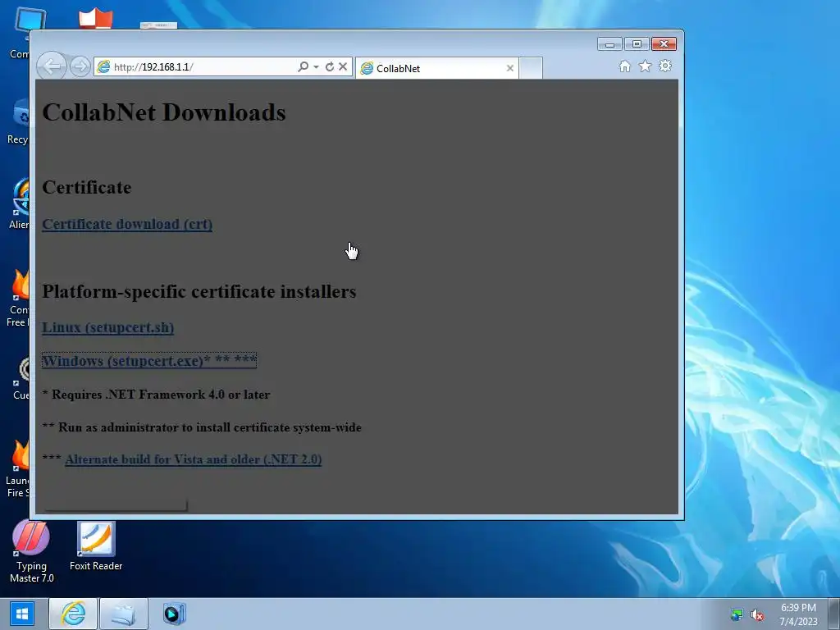Open File Explorer from taskbar

pos(123,614)
